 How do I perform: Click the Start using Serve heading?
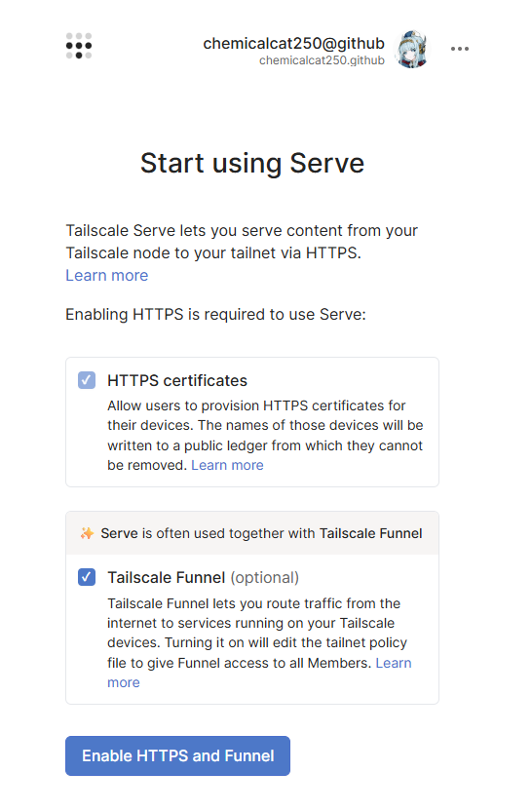pos(252,163)
